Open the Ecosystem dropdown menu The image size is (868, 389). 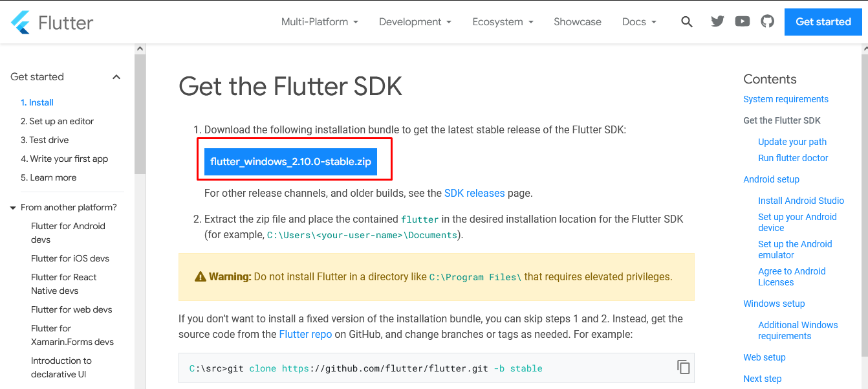503,22
